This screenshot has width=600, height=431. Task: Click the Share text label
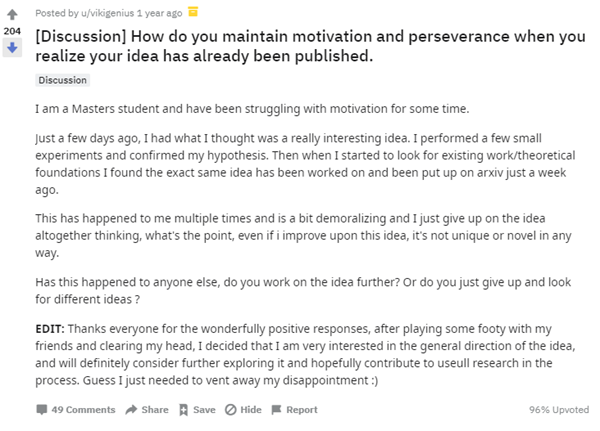click(x=155, y=410)
